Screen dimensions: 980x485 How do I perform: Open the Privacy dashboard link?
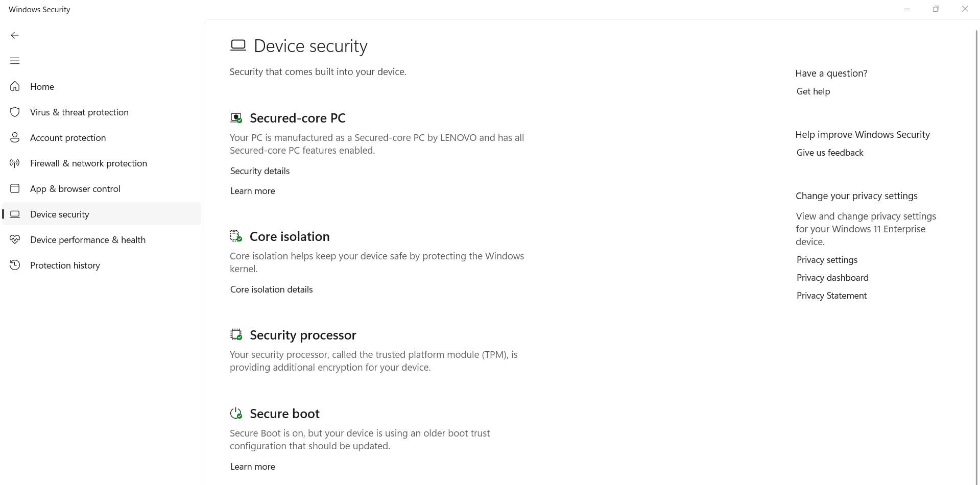832,278
